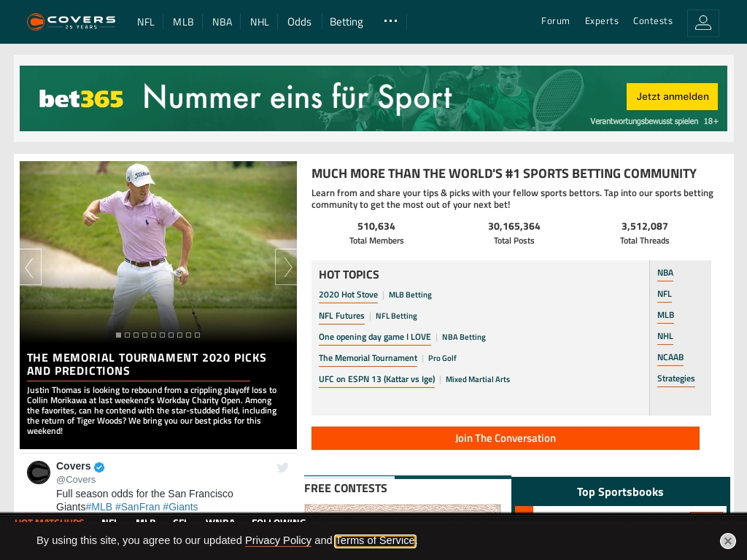This screenshot has height=560, width=747.
Task: Select the Free Contests tab
Action: [x=345, y=489]
